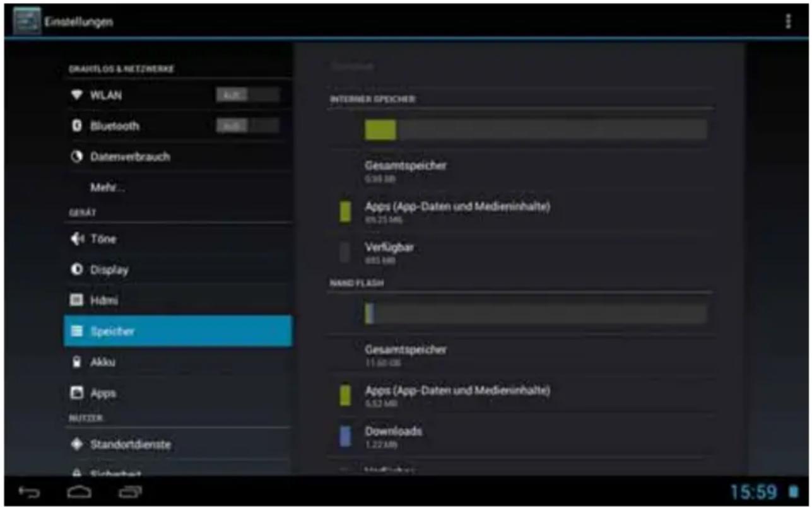Click the Hdmi icon
Screen dimensions: 812x507
point(77,300)
